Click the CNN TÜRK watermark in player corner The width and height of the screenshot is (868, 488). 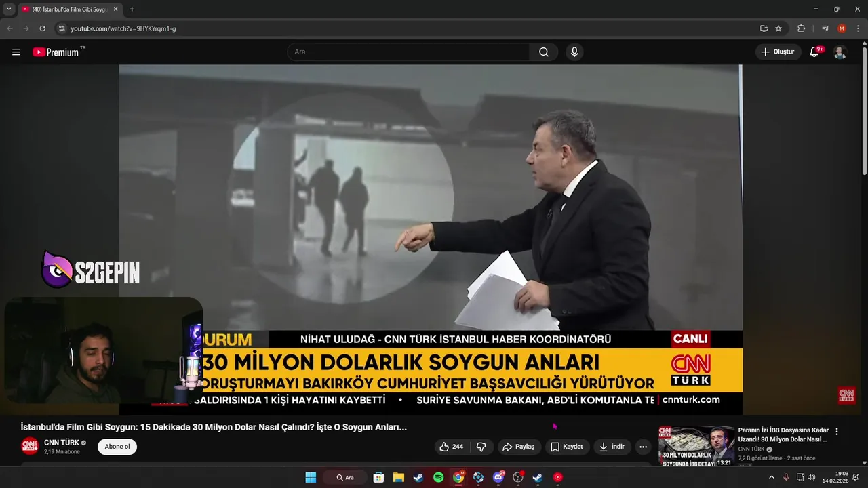tap(846, 395)
